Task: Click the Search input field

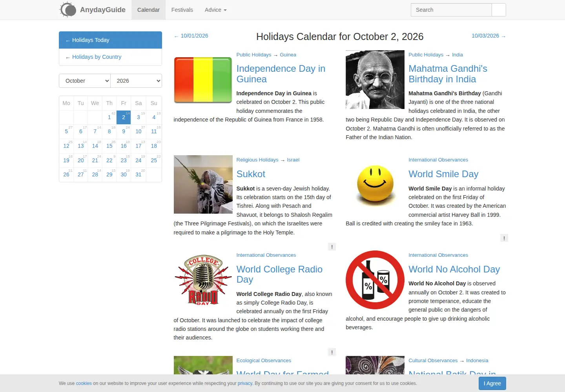Action: click(451, 10)
